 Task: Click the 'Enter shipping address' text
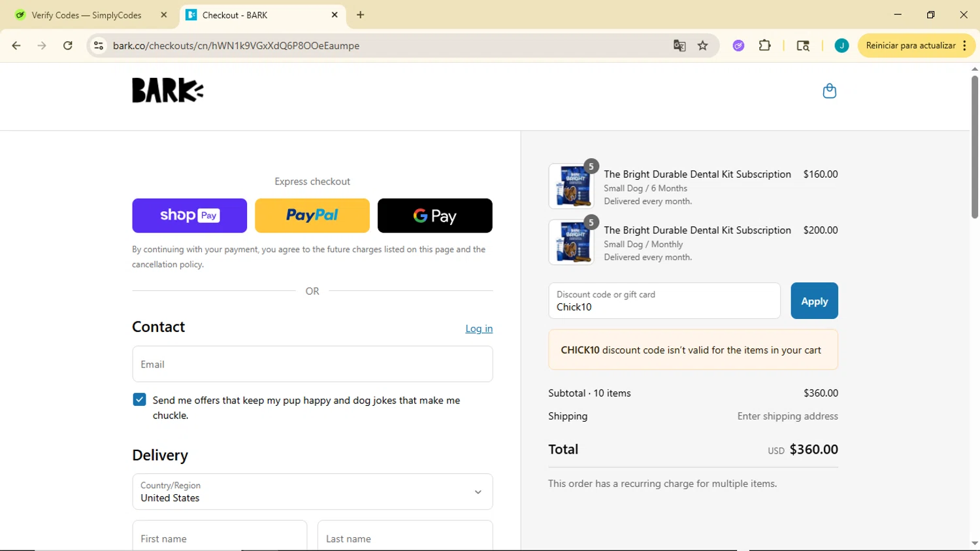787,416
